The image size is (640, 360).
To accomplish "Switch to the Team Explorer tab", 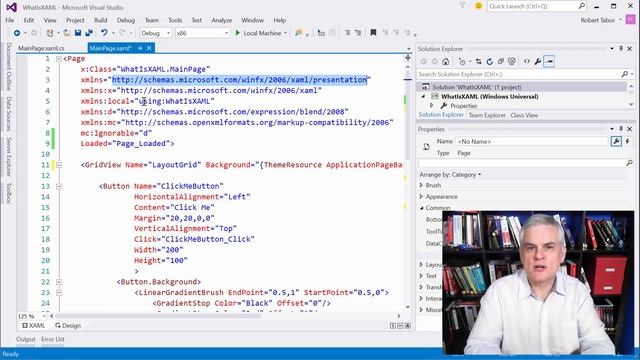I will point(487,115).
